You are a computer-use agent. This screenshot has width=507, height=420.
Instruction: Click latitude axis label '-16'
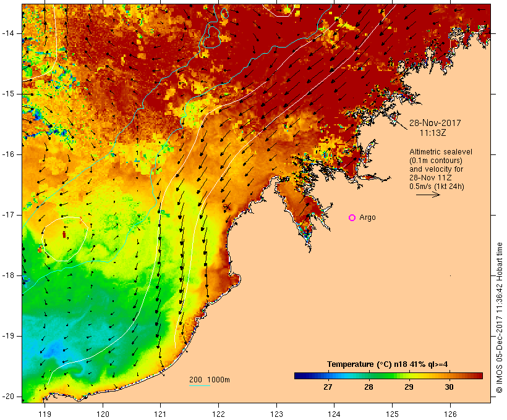(x=8, y=154)
